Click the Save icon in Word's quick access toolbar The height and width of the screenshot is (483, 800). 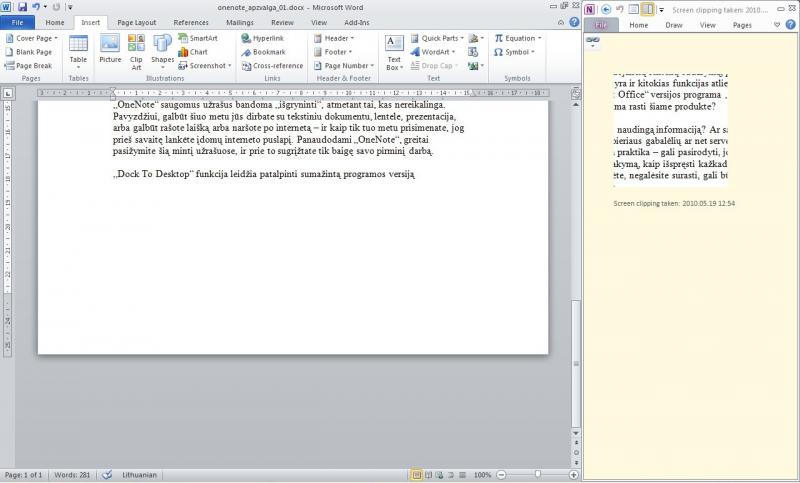(x=22, y=7)
